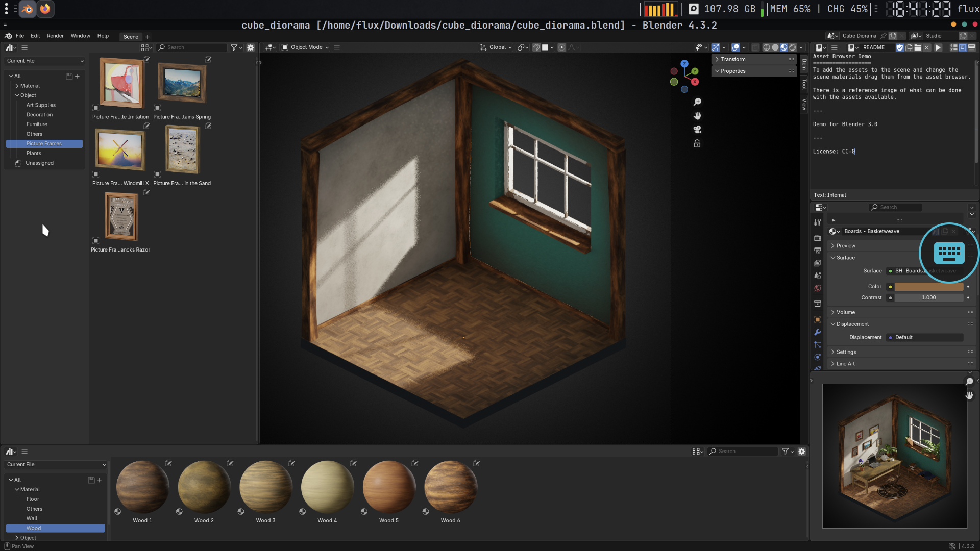The height and width of the screenshot is (551, 980).
Task: Select the Wood 4 material thumbnail
Action: 327,487
